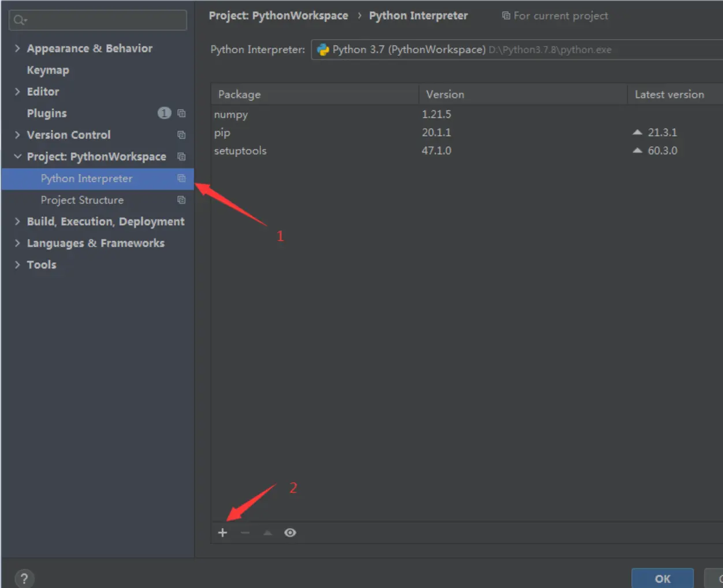Select Python Interpreter in the tree
The image size is (723, 588).
98,178
